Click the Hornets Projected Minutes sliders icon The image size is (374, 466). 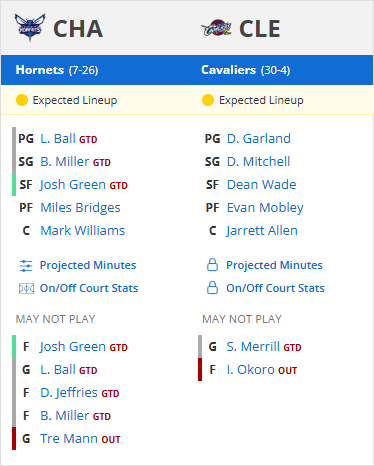point(26,266)
